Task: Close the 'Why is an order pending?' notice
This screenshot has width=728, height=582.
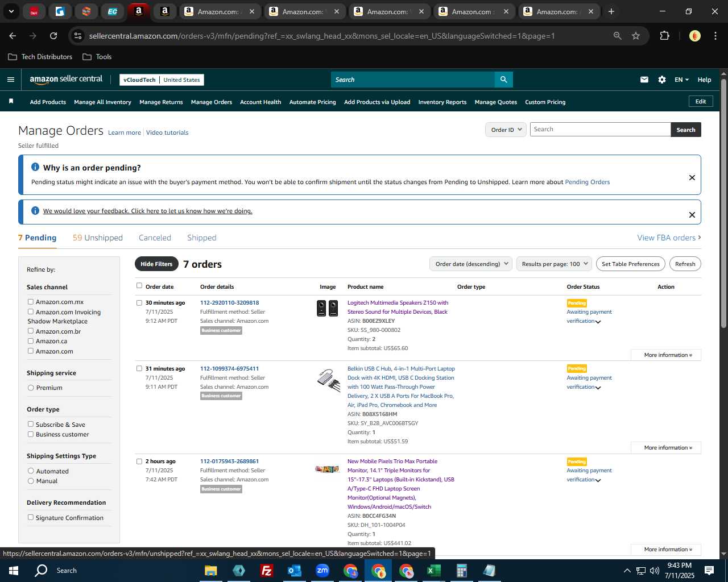Action: 692,177
